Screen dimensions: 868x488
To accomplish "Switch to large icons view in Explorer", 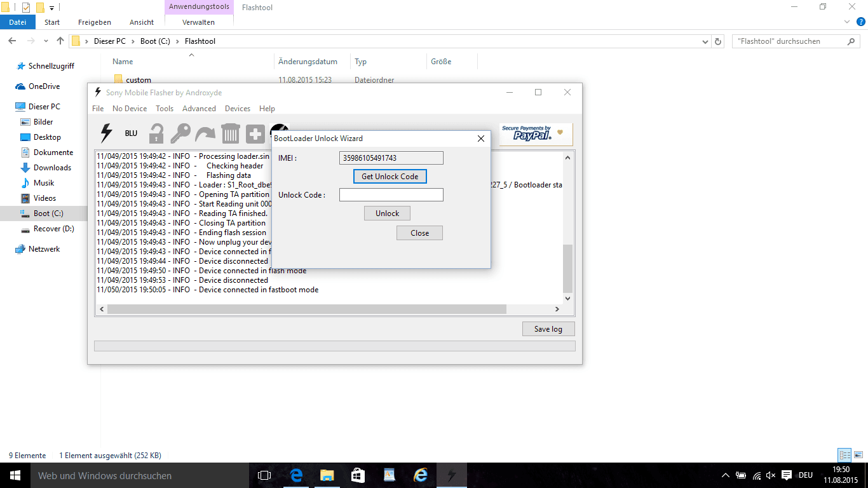I will pos(860,455).
